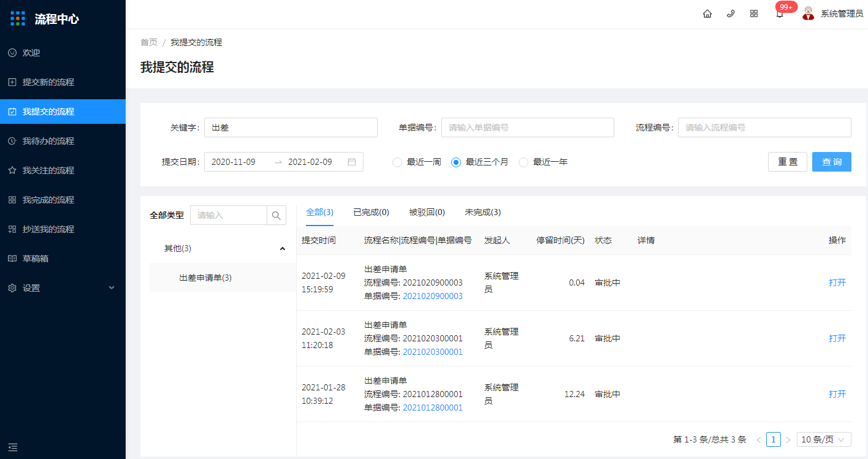Click the phone icon in the top bar

coord(731,13)
